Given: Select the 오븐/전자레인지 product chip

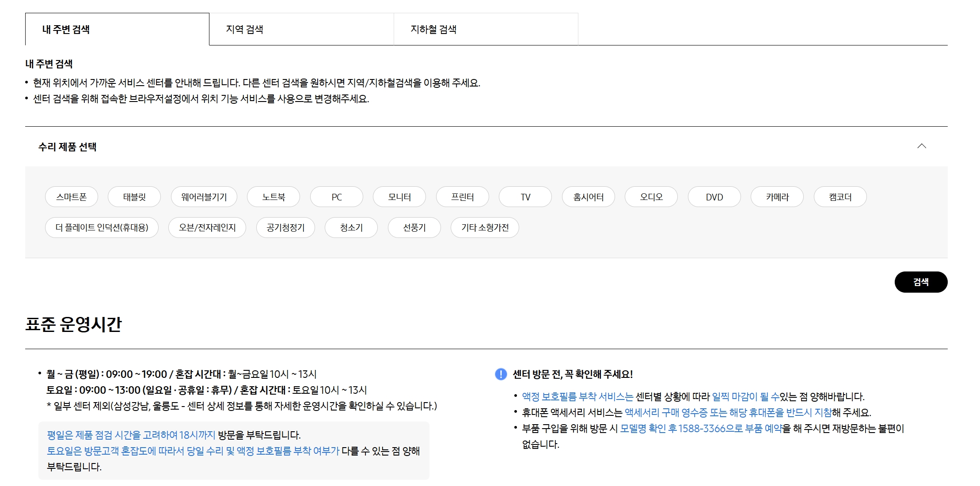Looking at the screenshot, I should 207,227.
